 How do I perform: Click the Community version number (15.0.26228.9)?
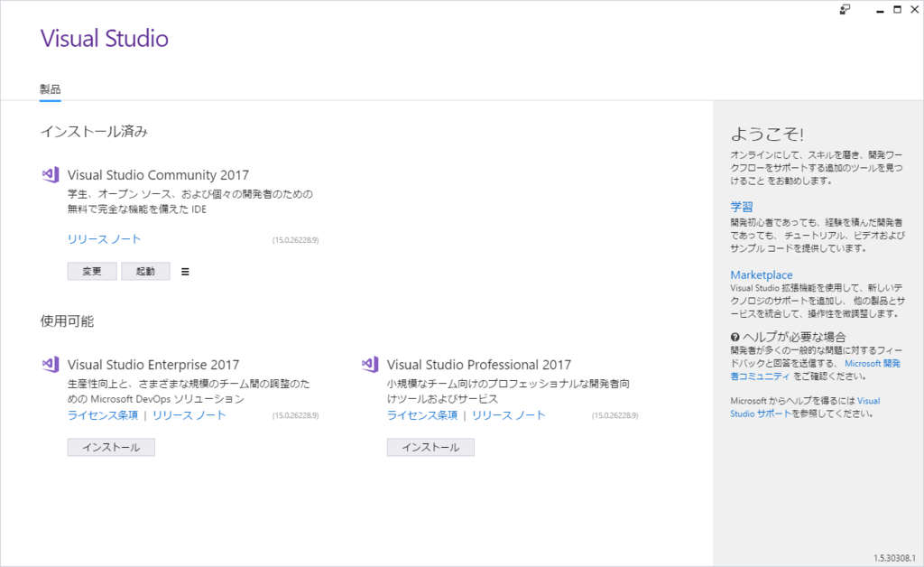pos(295,240)
